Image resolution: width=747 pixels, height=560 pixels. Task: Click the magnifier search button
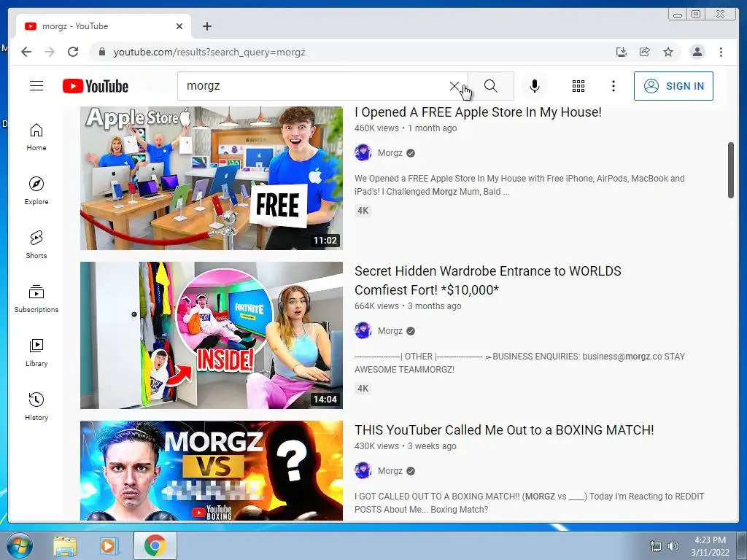click(491, 86)
